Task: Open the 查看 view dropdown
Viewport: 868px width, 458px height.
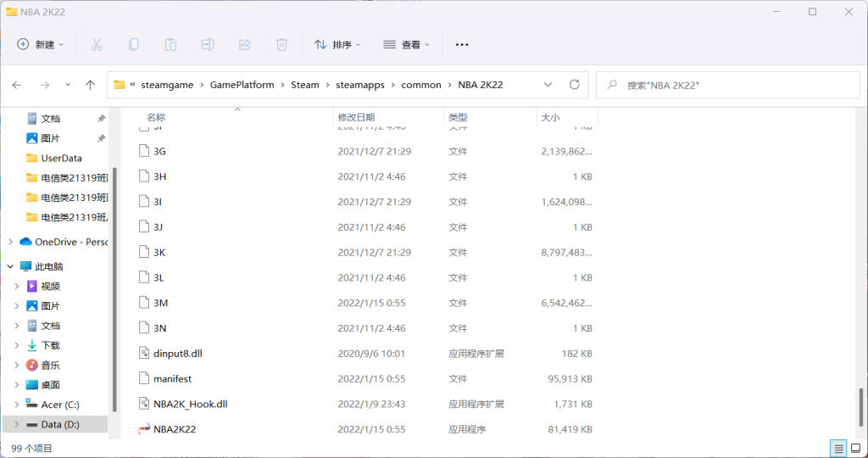Action: click(407, 45)
